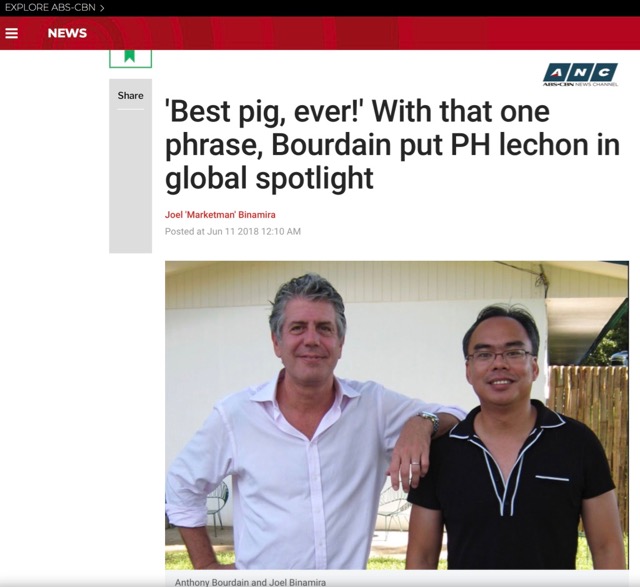640x587 pixels.
Task: Open the hamburger menu icon
Action: click(x=11, y=33)
